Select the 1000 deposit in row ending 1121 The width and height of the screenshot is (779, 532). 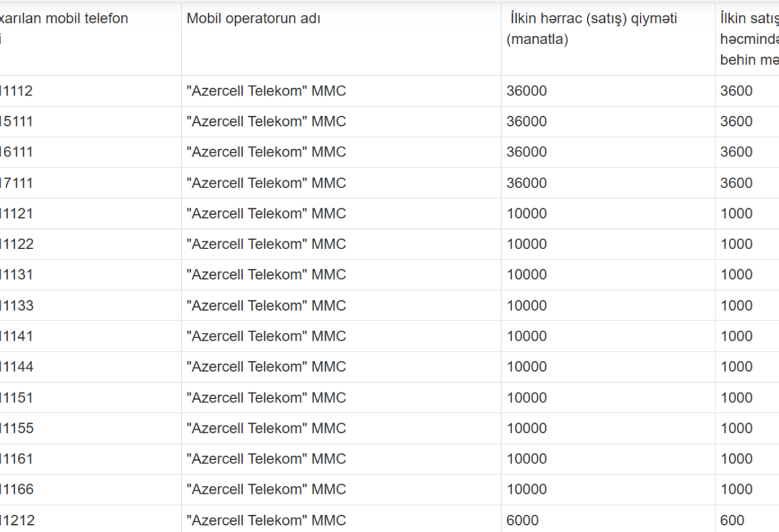(x=736, y=213)
